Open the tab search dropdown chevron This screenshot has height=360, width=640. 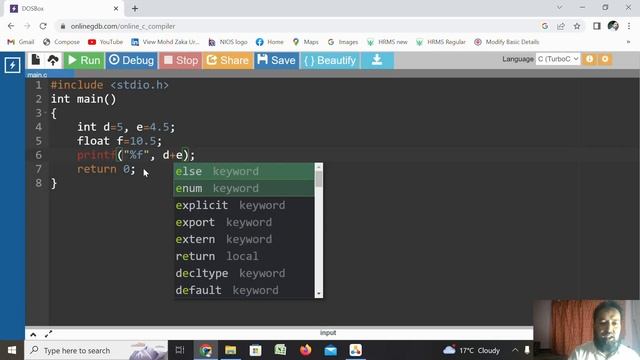559,7
